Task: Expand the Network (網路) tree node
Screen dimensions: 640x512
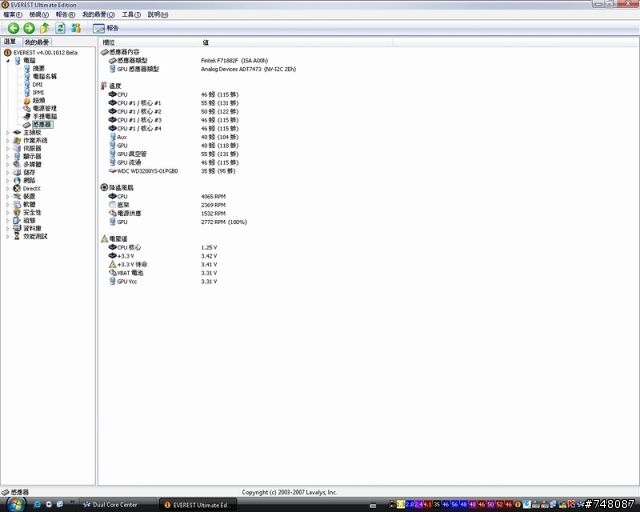Action: click(8, 180)
